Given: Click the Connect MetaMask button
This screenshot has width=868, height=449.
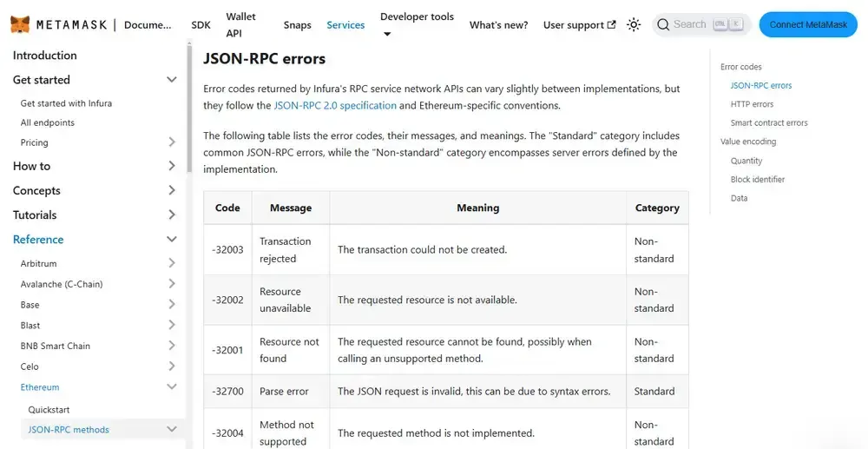Looking at the screenshot, I should tap(808, 25).
